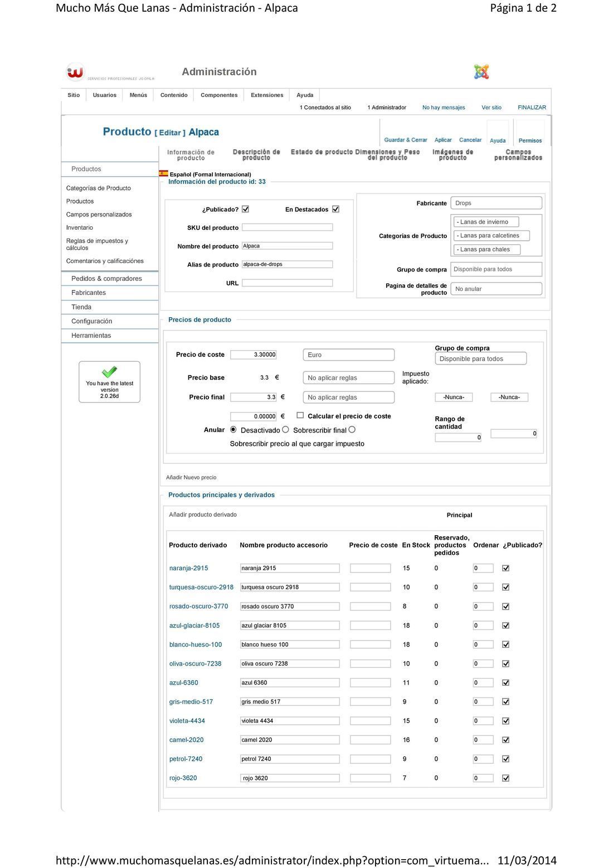Click Guardar & Cerrar button
This screenshot has width=613, height=868.
(406, 140)
